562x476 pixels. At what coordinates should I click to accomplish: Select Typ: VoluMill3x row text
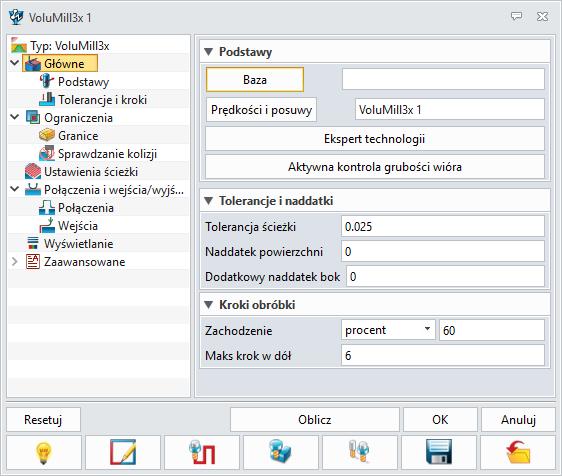click(x=70, y=46)
